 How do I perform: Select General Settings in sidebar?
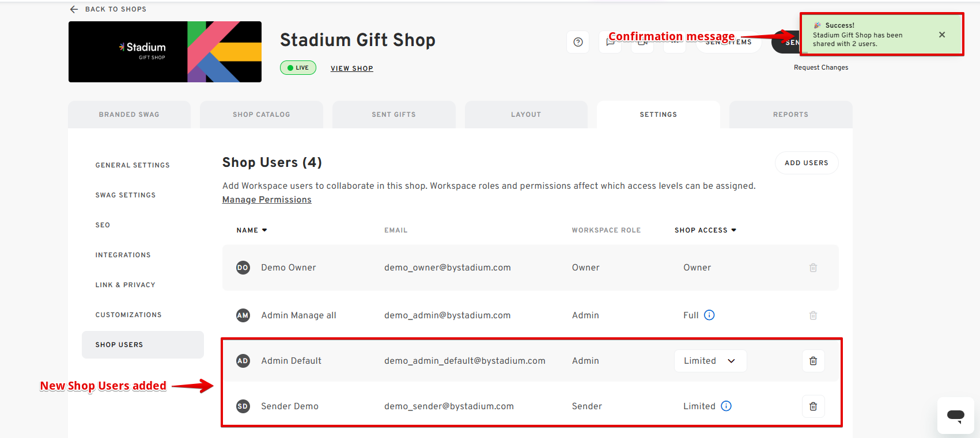click(133, 165)
